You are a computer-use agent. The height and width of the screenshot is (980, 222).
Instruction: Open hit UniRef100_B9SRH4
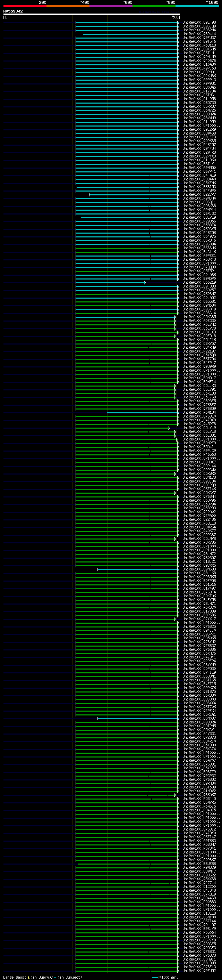pos(199,30)
